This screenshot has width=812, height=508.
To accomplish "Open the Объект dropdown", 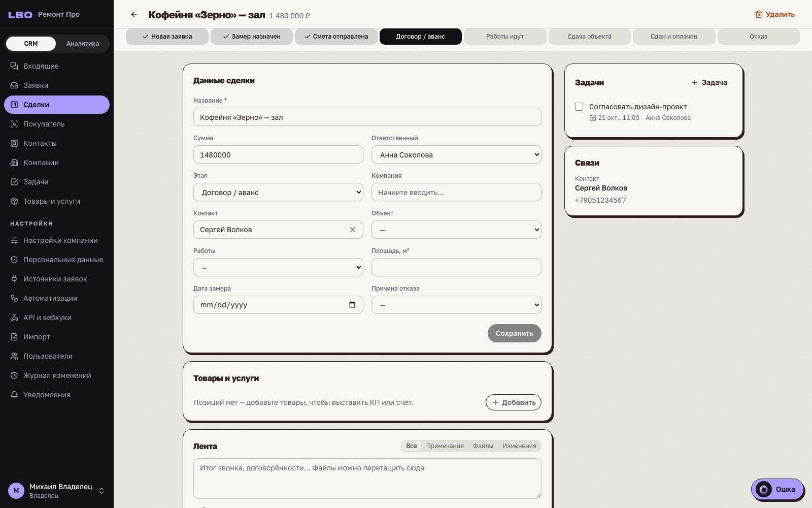I will 456,230.
